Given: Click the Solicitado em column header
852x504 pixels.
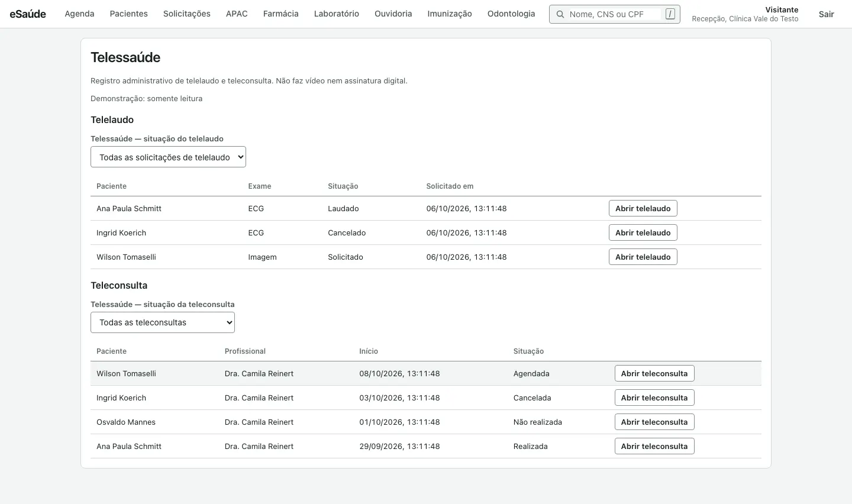Looking at the screenshot, I should (x=450, y=186).
